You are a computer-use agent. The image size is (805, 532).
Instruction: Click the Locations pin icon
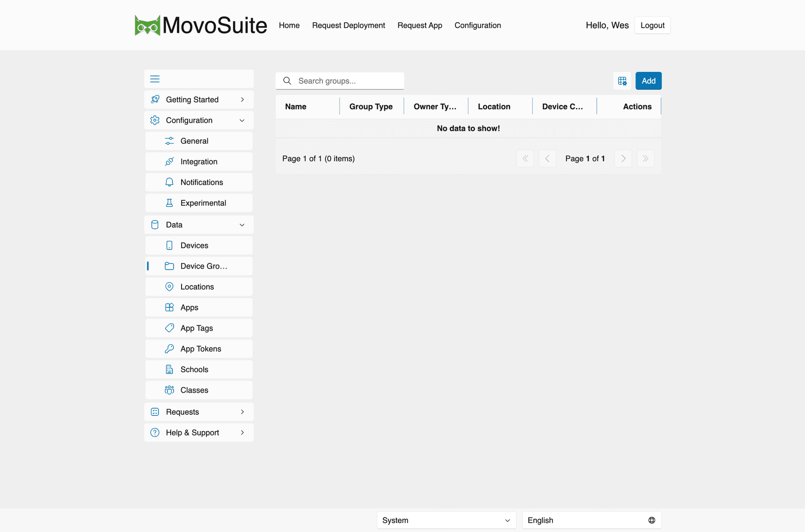click(x=170, y=287)
